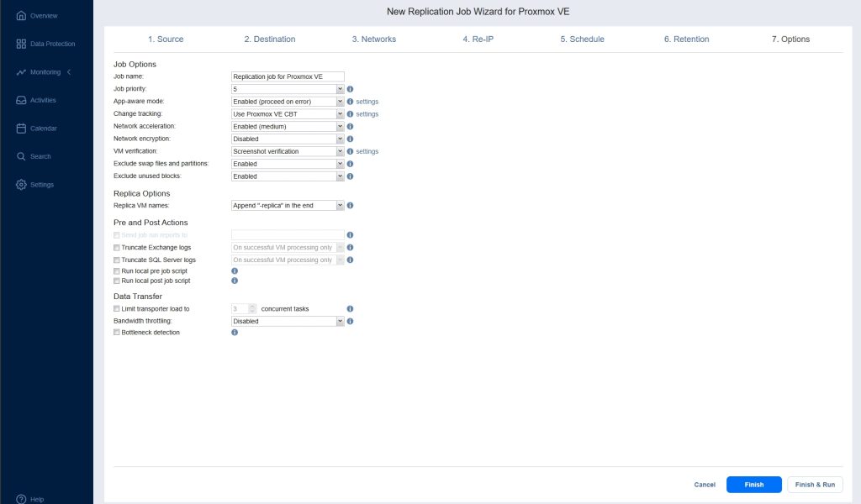Viewport: 861px width, 504px height.
Task: Open settings link for Change tracking
Action: coord(367,113)
